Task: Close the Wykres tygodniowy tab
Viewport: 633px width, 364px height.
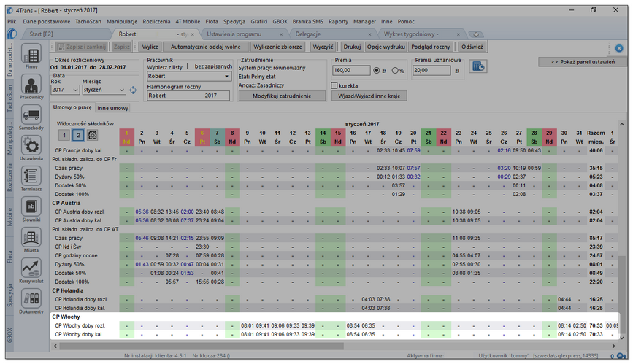Action: coord(459,35)
